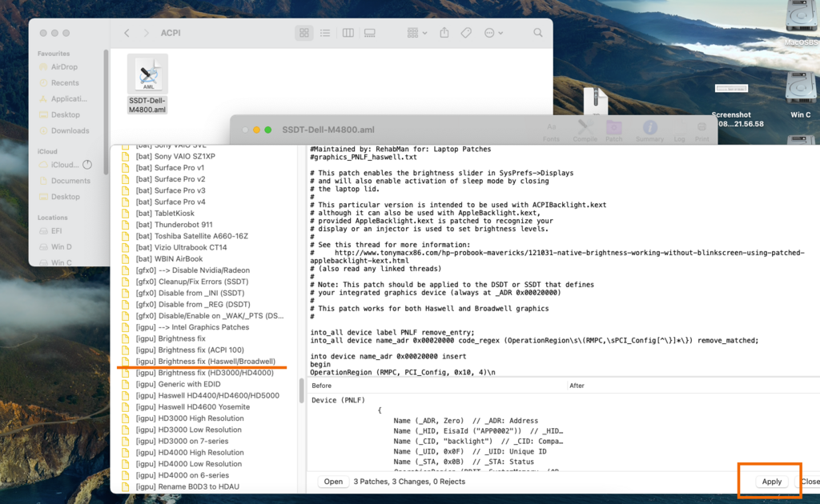Select Downloads in Finder sidebar
The height and width of the screenshot is (504, 820).
coord(70,130)
